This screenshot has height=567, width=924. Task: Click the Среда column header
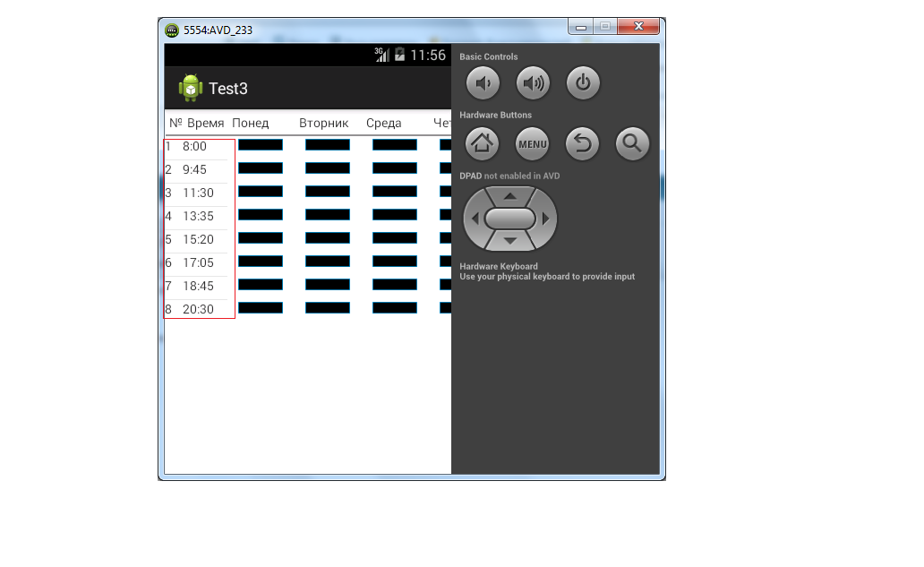383,124
